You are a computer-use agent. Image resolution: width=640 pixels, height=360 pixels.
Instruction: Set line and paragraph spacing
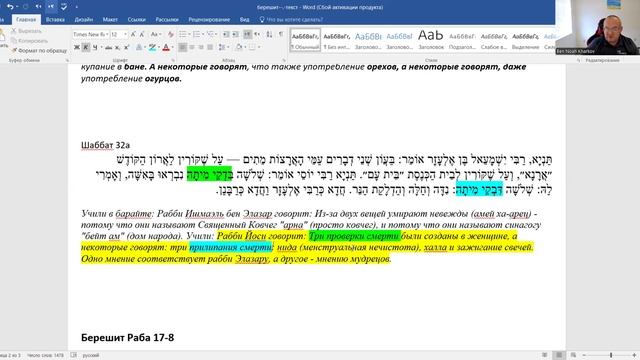pos(222,47)
